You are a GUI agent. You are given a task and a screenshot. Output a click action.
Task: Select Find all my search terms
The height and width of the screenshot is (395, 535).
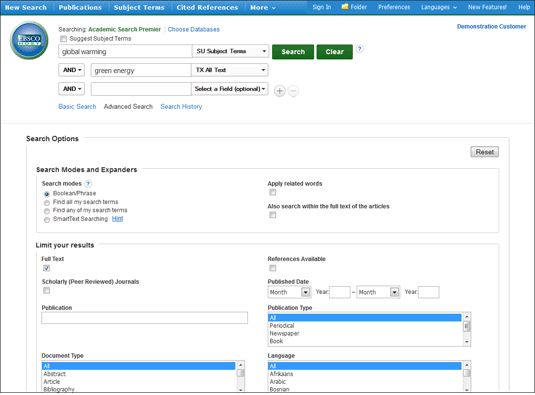coord(47,203)
